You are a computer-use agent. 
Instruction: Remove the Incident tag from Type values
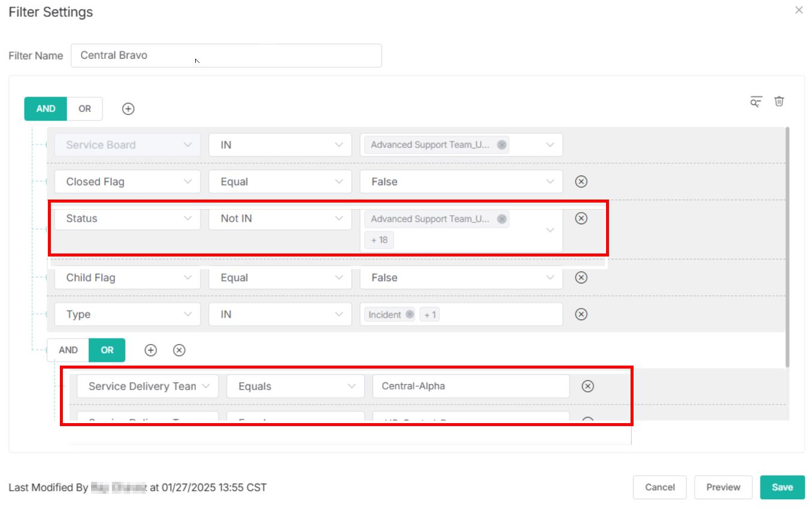(410, 314)
